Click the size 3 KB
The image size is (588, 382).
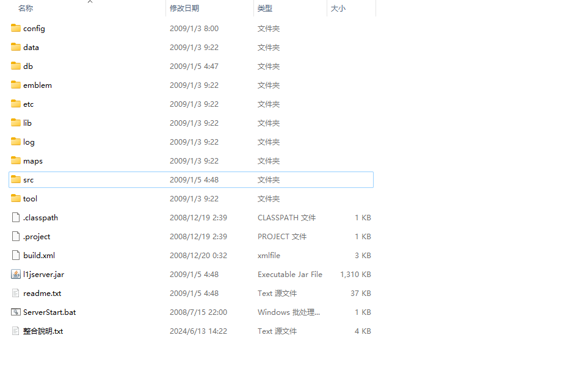[363, 255]
